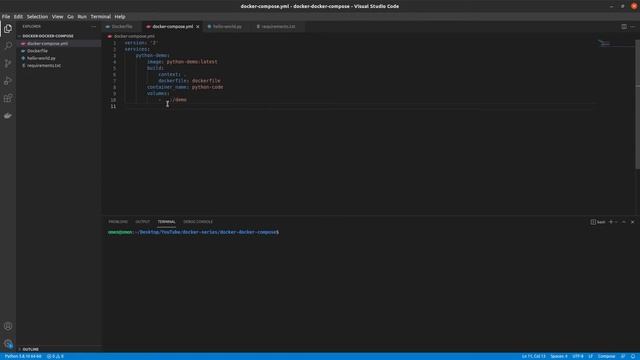The width and height of the screenshot is (640, 360).
Task: Click the Compose language mode indicator
Action: 606,356
